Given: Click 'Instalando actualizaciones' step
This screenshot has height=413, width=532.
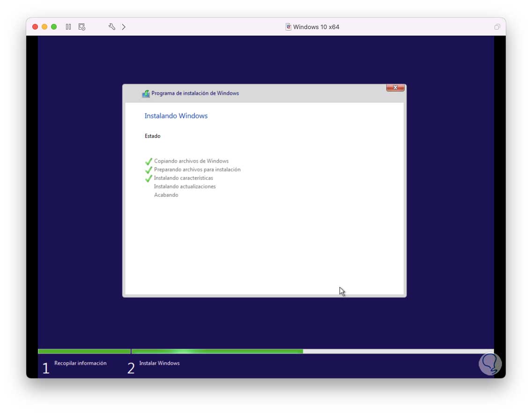Looking at the screenshot, I should pyautogui.click(x=185, y=187).
